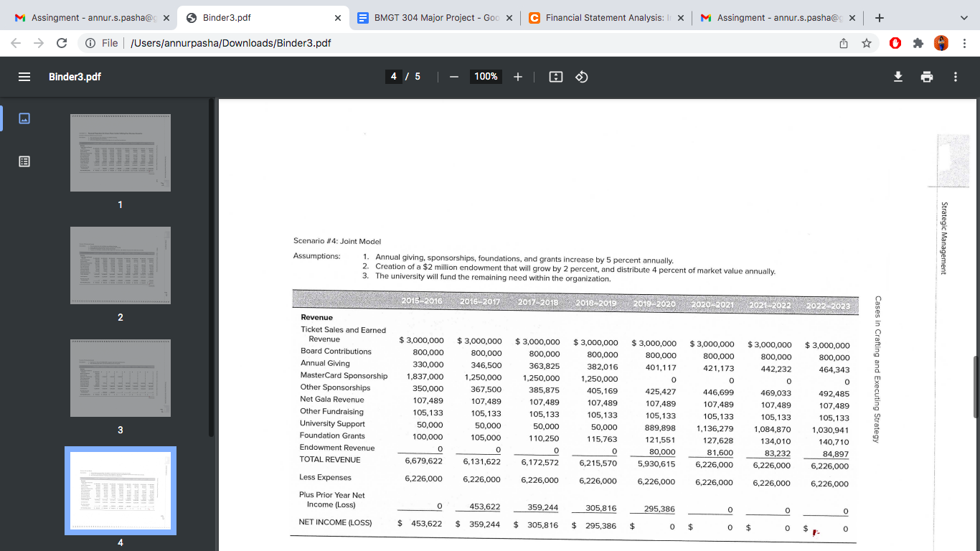Rotate the PDF pages counterclockwise
This screenshot has width=980, height=551.
(581, 76)
